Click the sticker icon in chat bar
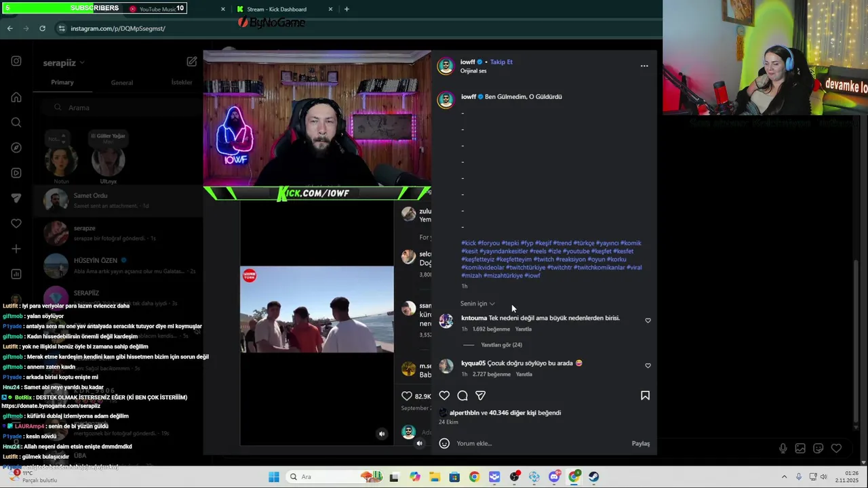The height and width of the screenshot is (488, 868). click(818, 448)
